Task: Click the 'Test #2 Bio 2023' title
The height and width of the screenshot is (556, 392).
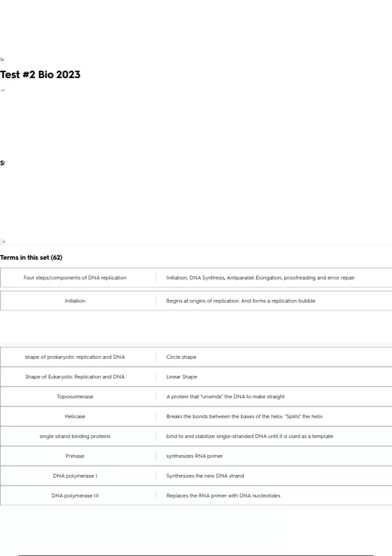Action: point(40,75)
